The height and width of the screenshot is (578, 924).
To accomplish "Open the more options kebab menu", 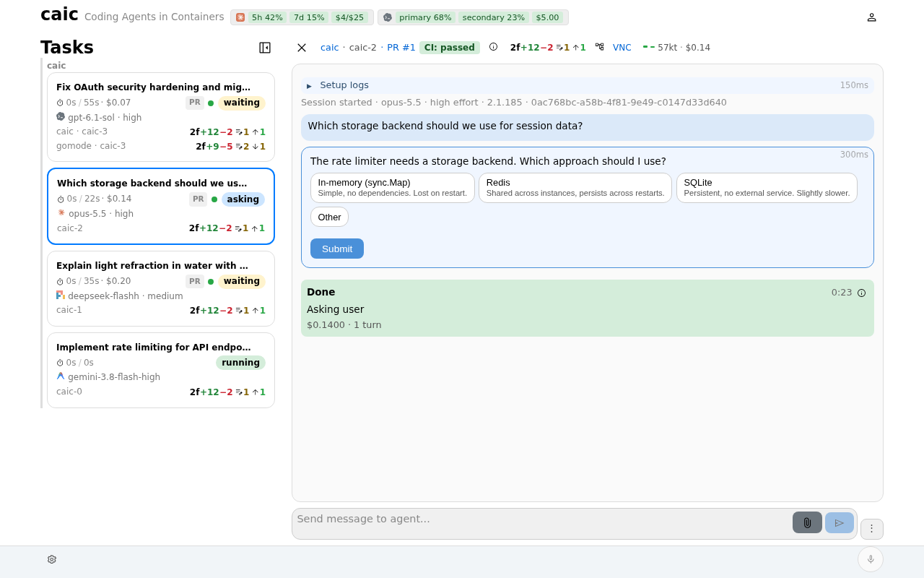I will [871, 529].
